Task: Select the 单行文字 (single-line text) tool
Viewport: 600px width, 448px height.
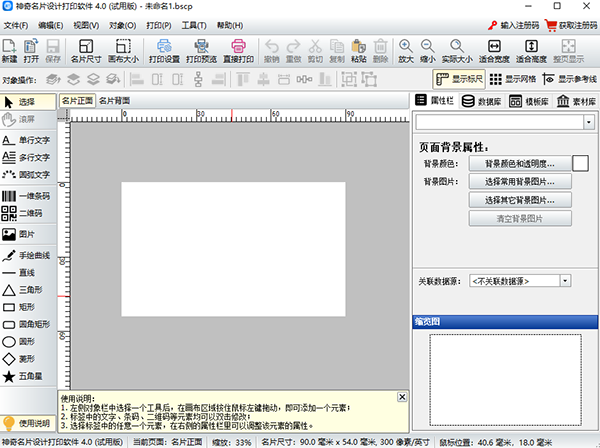Action: [x=28, y=140]
